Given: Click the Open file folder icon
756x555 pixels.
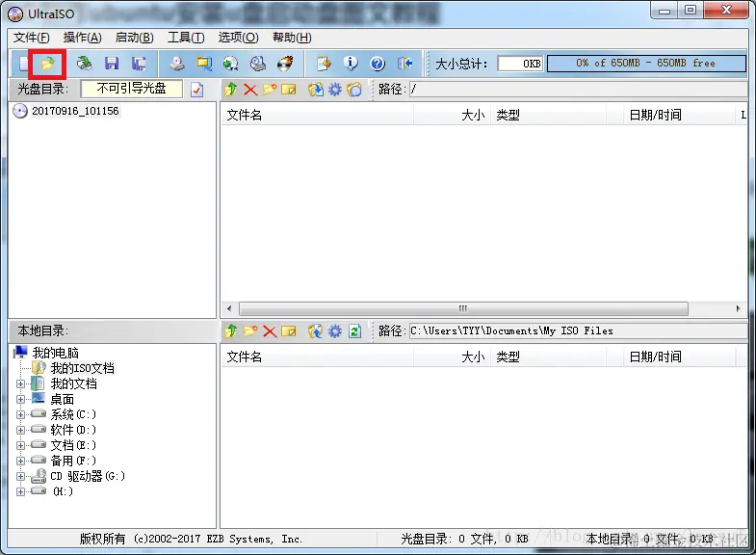Looking at the screenshot, I should [47, 64].
